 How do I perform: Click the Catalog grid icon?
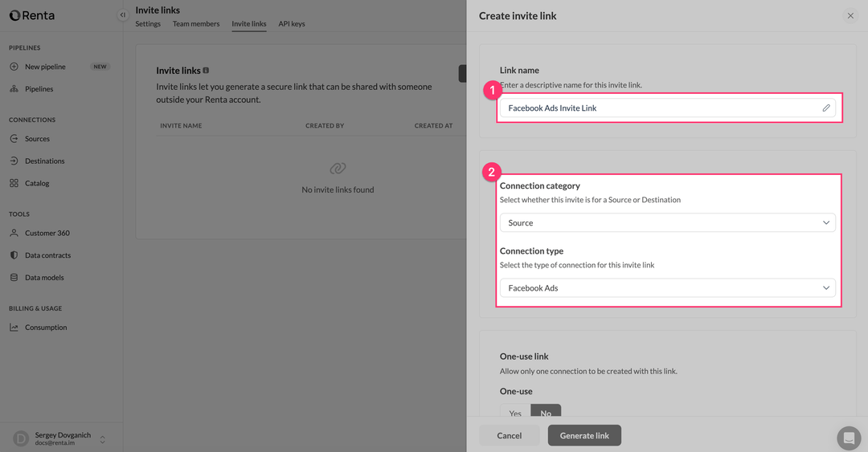(14, 183)
